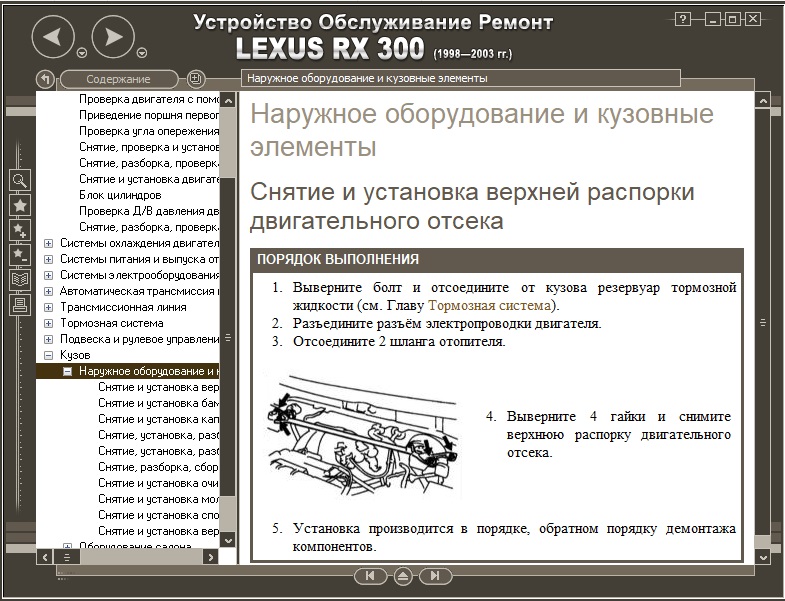Open the forward history dropdown arrow

pyautogui.click(x=142, y=53)
